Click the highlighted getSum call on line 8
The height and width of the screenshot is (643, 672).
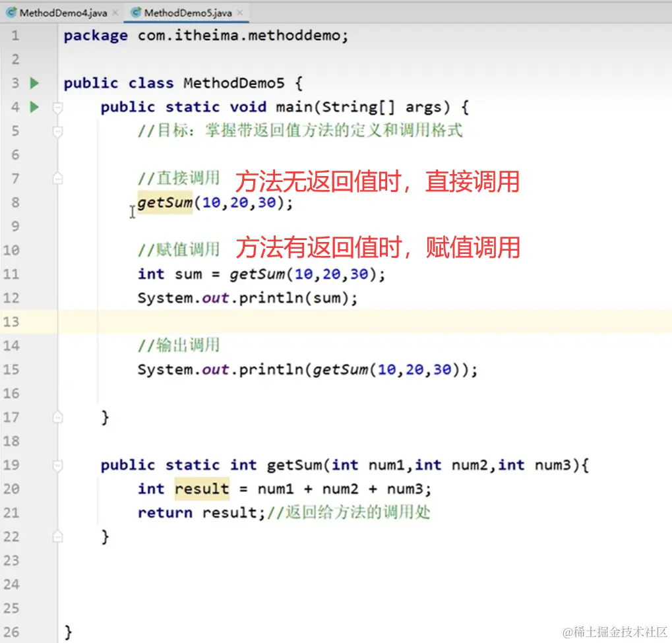[x=165, y=202]
